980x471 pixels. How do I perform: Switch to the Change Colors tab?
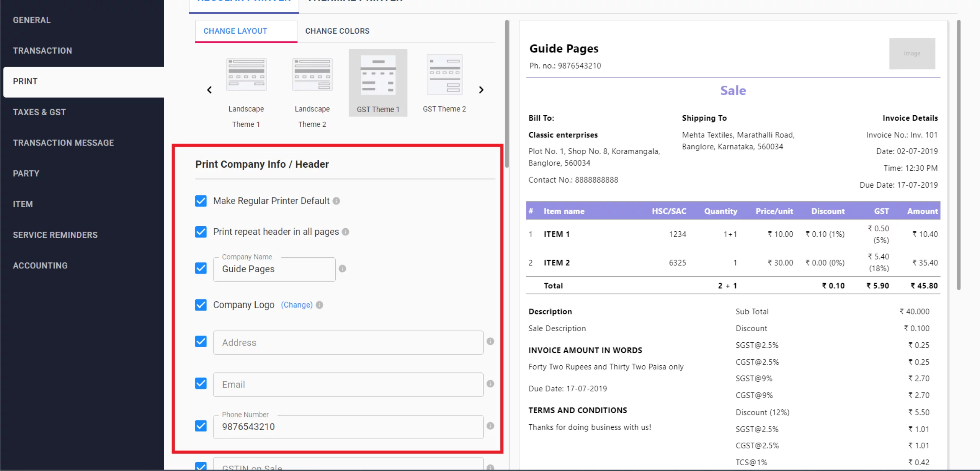pyautogui.click(x=337, y=31)
